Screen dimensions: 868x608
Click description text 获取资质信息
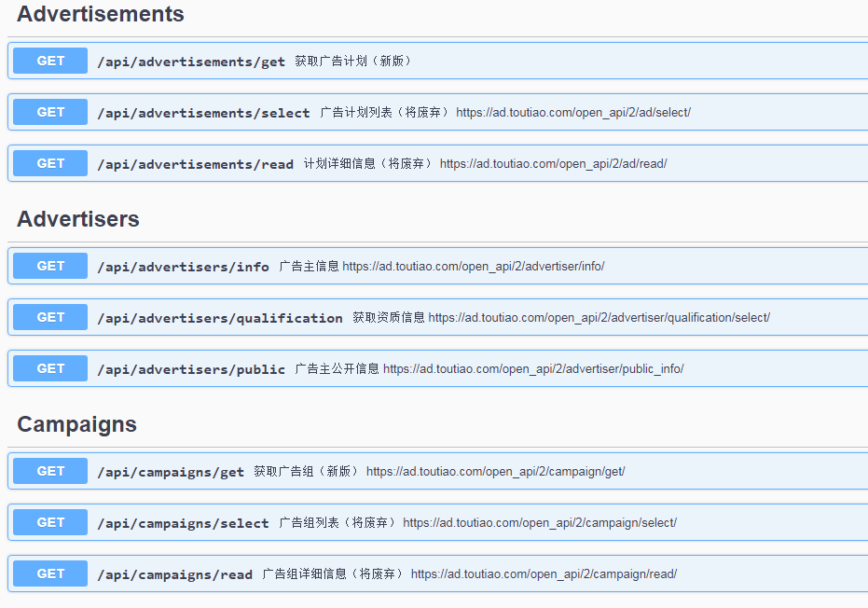click(389, 317)
